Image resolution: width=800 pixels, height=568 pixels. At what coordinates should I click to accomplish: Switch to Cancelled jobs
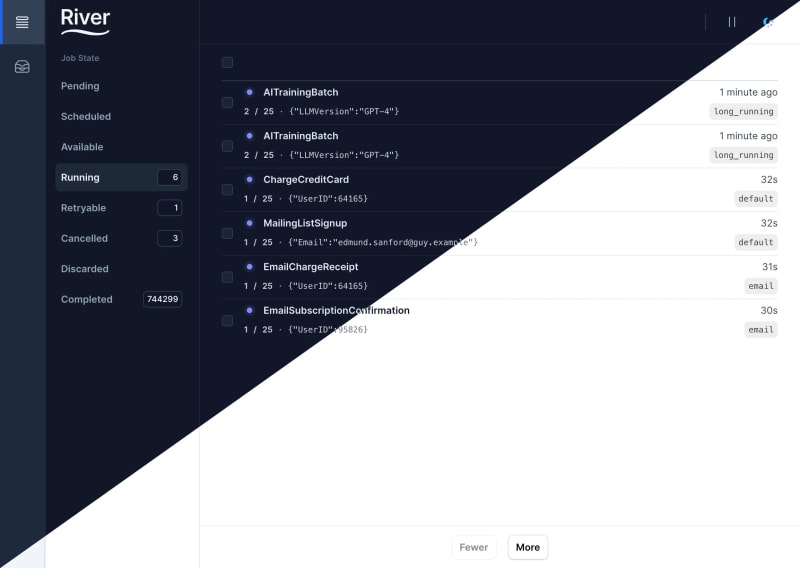click(84, 238)
